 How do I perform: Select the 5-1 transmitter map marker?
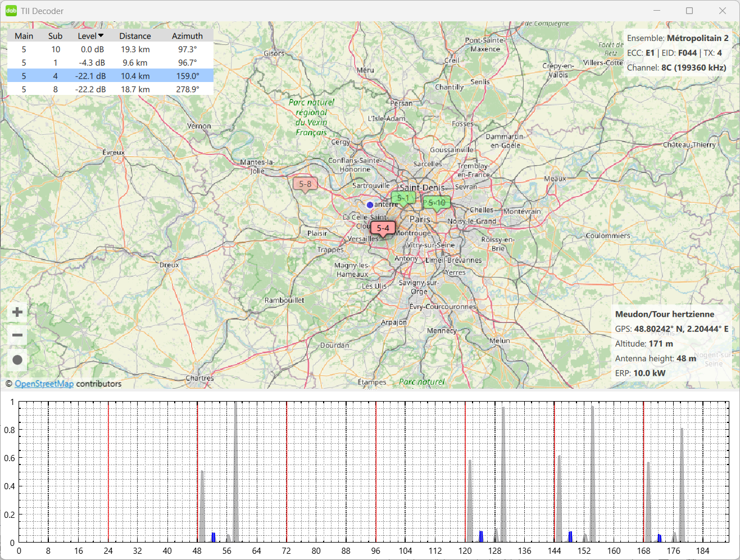click(x=403, y=198)
